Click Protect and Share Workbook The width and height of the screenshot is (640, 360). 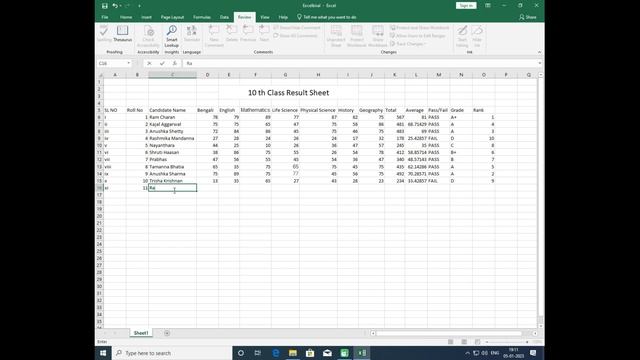point(419,28)
